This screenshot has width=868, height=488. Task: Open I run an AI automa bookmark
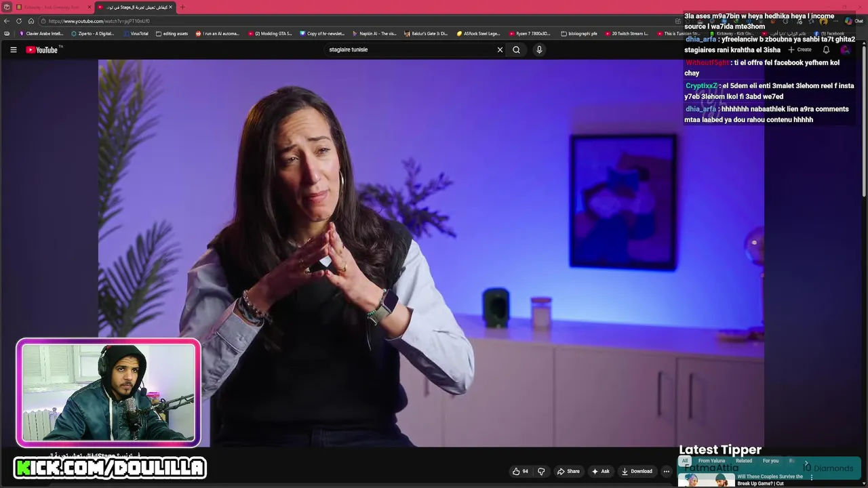[x=217, y=33]
